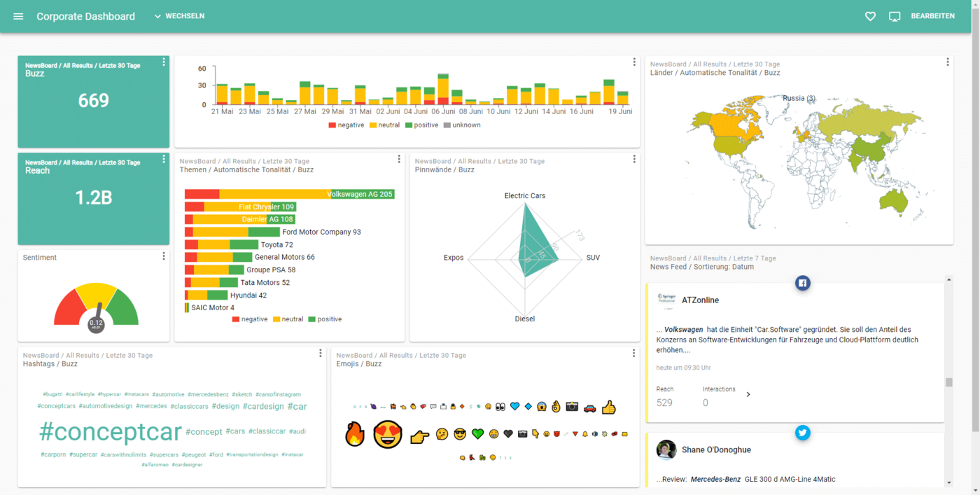Image resolution: width=980 pixels, height=495 pixels.
Task: Click the Corporate Dashboard title
Action: click(x=85, y=16)
